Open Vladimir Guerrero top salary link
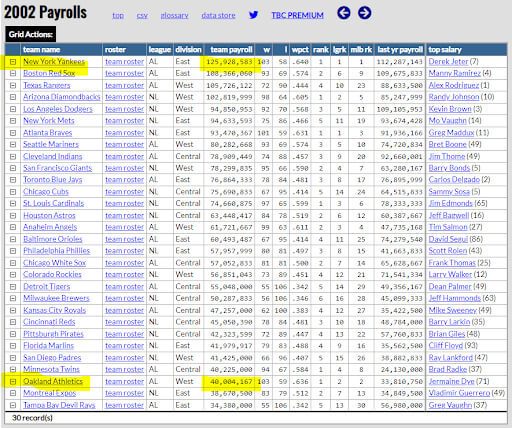Image resolution: width=512 pixels, height=428 pixels. [x=459, y=393]
